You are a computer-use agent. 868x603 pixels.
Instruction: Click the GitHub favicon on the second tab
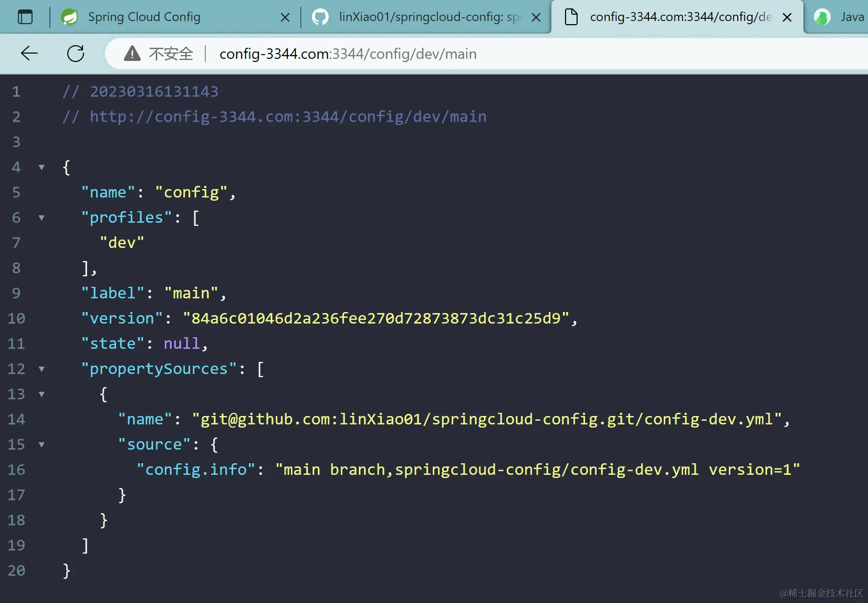tap(320, 17)
